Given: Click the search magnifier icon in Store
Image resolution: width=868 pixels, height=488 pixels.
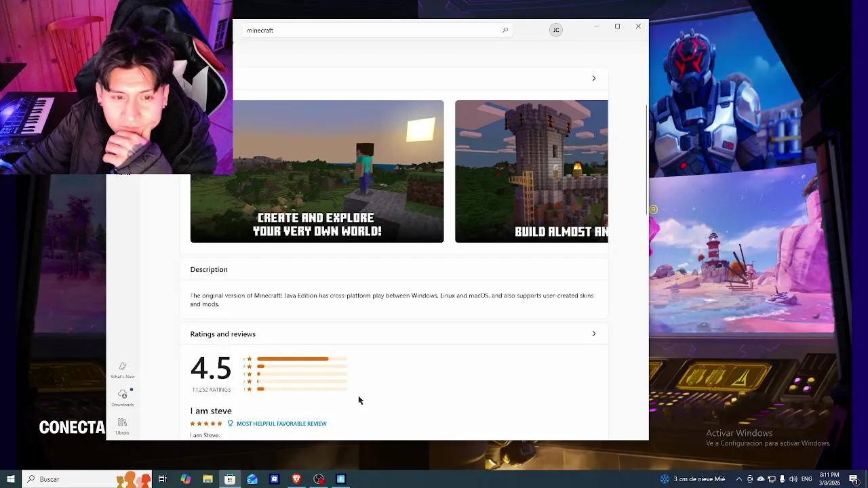Looking at the screenshot, I should click(505, 30).
